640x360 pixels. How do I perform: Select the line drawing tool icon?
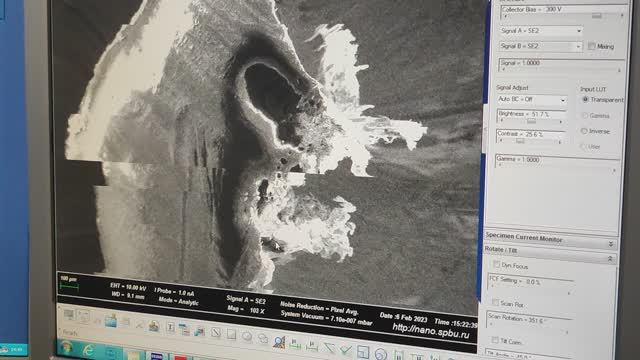[216, 333]
